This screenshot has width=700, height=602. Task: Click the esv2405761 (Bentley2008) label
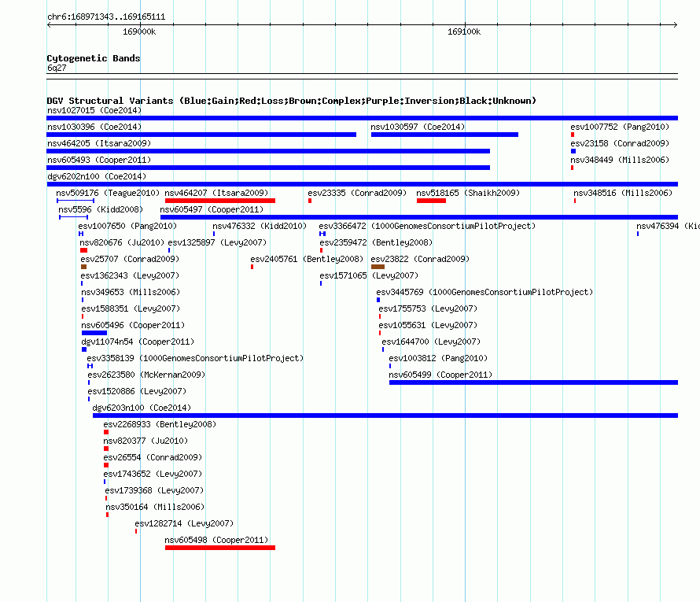(308, 259)
